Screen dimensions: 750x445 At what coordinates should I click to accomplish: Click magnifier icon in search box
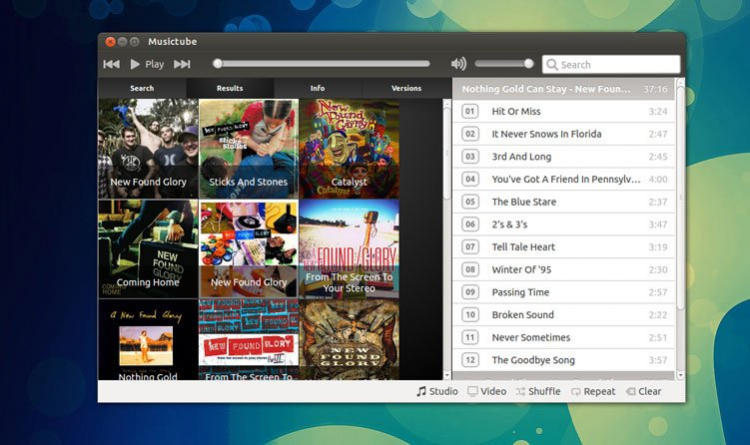pos(551,65)
